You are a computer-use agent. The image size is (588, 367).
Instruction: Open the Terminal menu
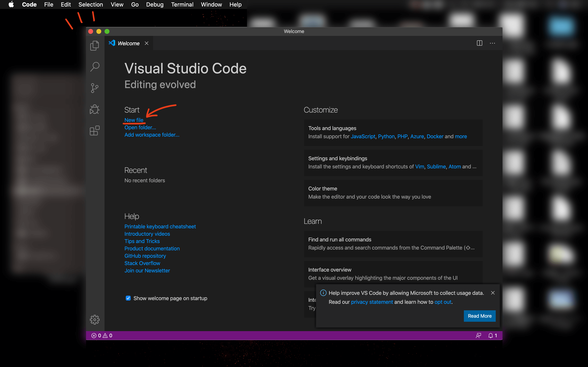point(182,4)
